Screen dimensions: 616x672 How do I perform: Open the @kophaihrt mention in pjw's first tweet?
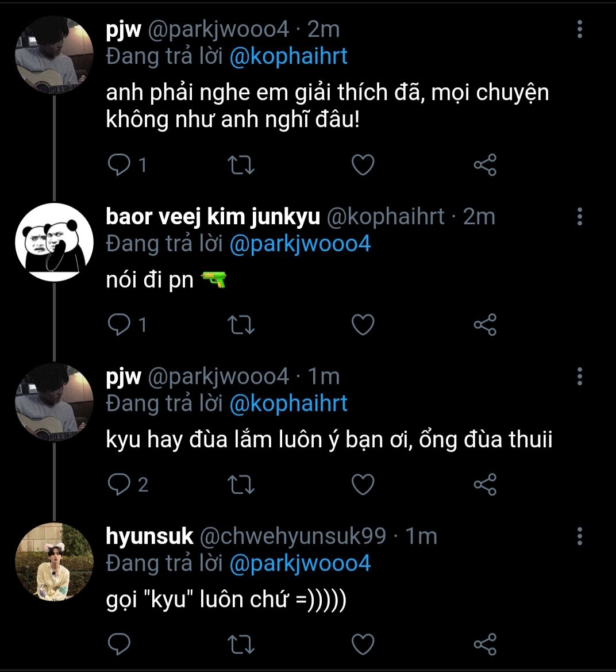[x=288, y=56]
